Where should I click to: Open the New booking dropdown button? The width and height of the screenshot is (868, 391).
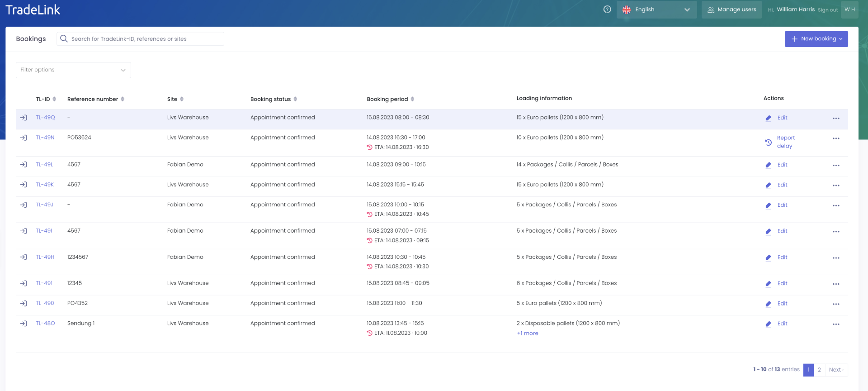(x=816, y=39)
